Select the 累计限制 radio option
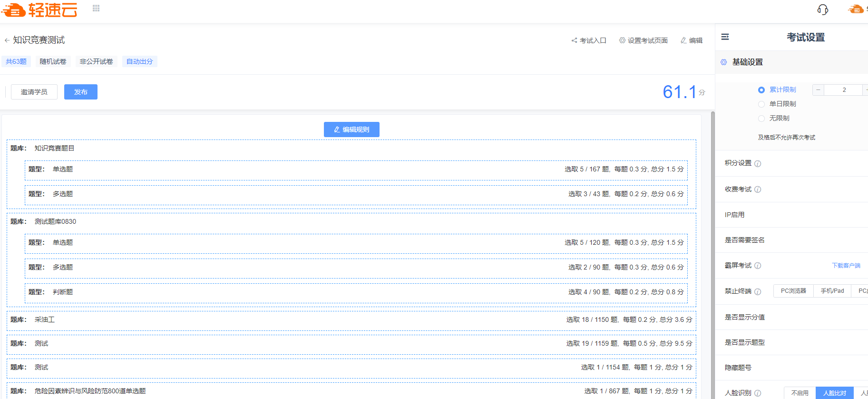Image resolution: width=868 pixels, height=399 pixels. [x=761, y=90]
